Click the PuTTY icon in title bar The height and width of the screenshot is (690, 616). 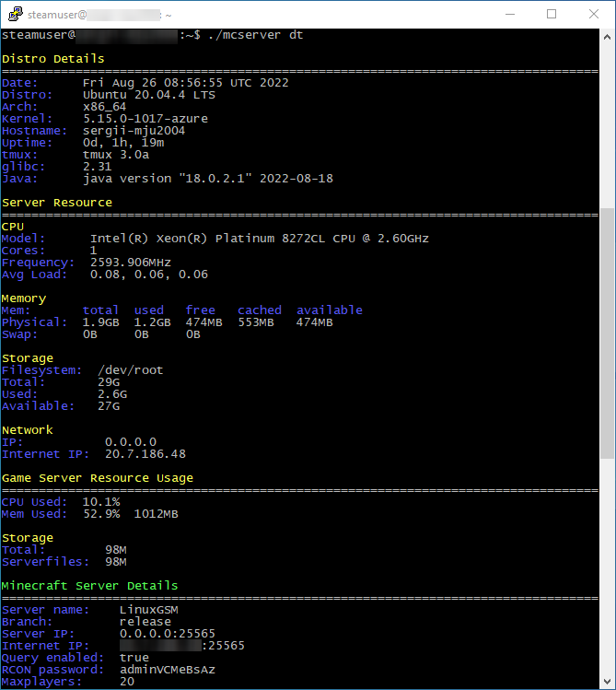pyautogui.click(x=16, y=14)
